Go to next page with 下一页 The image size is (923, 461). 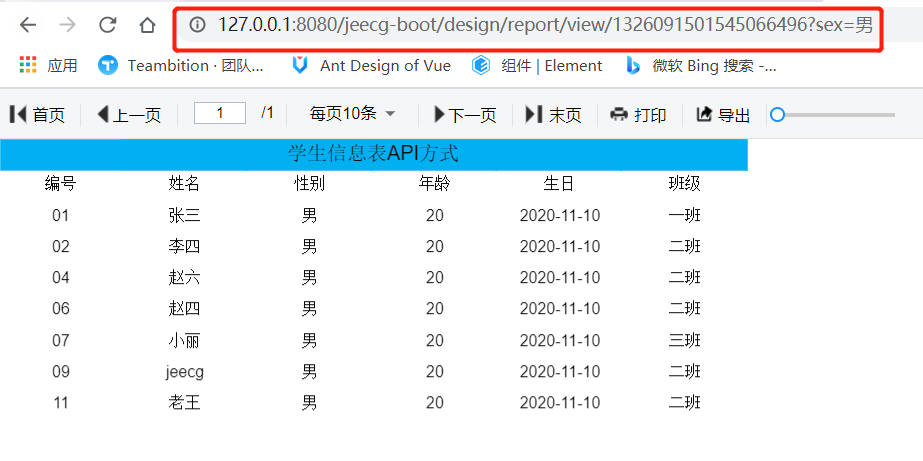[465, 114]
